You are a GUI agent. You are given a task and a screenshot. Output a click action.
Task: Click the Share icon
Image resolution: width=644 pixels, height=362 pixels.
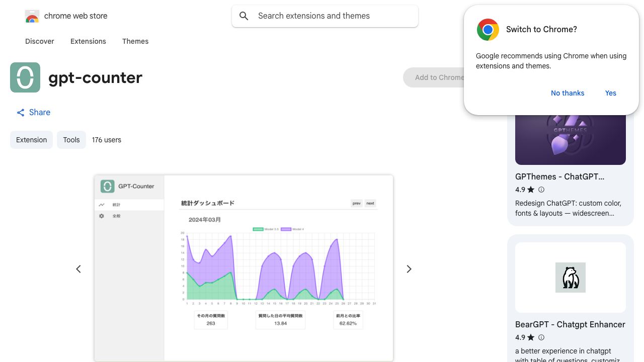tap(21, 113)
